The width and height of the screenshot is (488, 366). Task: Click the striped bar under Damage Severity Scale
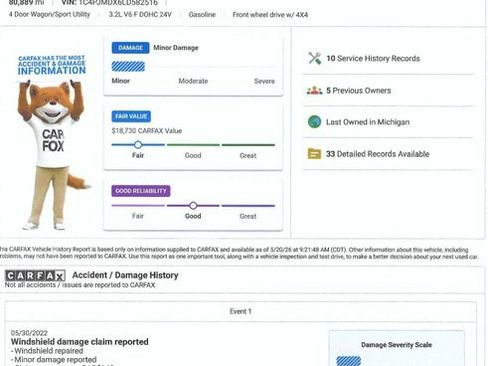coord(349,361)
